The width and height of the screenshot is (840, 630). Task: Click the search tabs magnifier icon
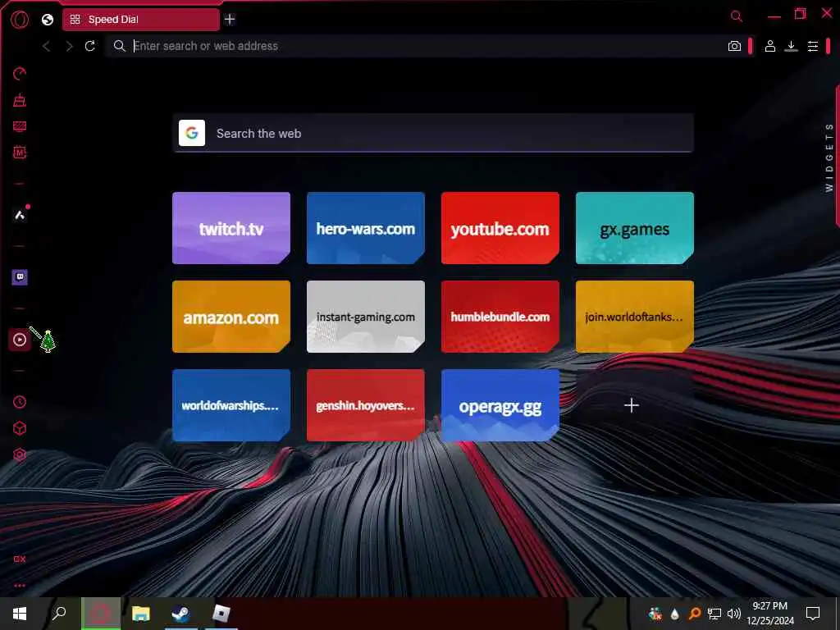737,16
